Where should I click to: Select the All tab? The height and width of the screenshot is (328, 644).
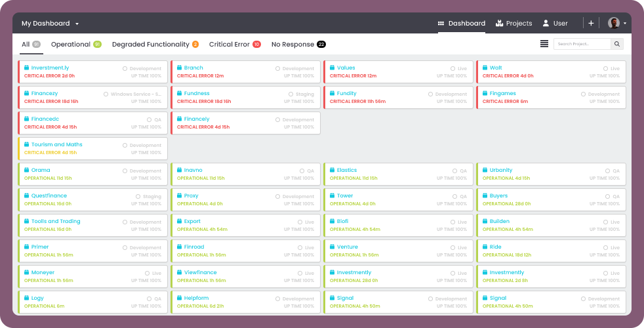click(x=31, y=45)
